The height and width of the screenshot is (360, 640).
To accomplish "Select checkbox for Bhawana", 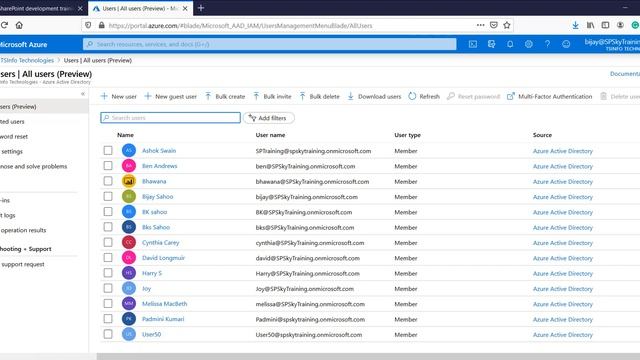I will pyautogui.click(x=108, y=181).
